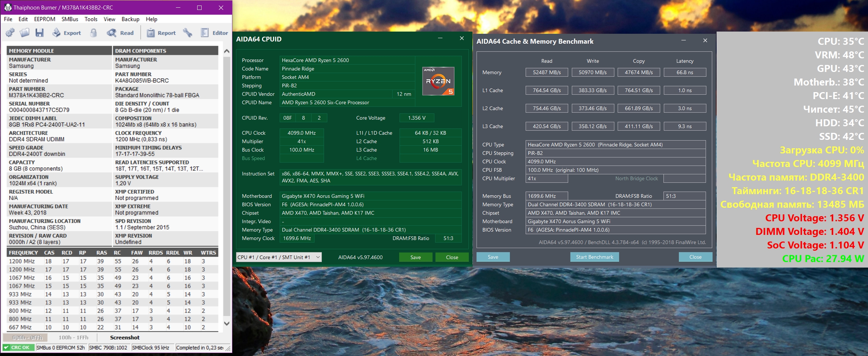Click the FREQUENCY column header
Screen dimensions: 868x356
point(23,253)
